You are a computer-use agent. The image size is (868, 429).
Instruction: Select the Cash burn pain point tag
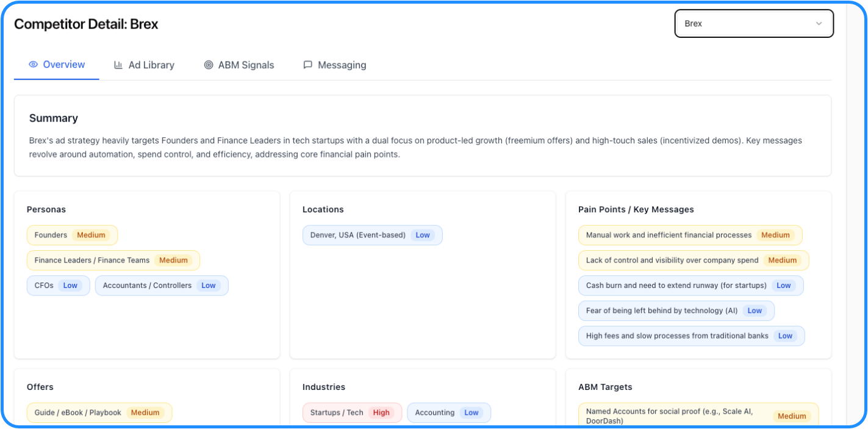[x=690, y=286]
